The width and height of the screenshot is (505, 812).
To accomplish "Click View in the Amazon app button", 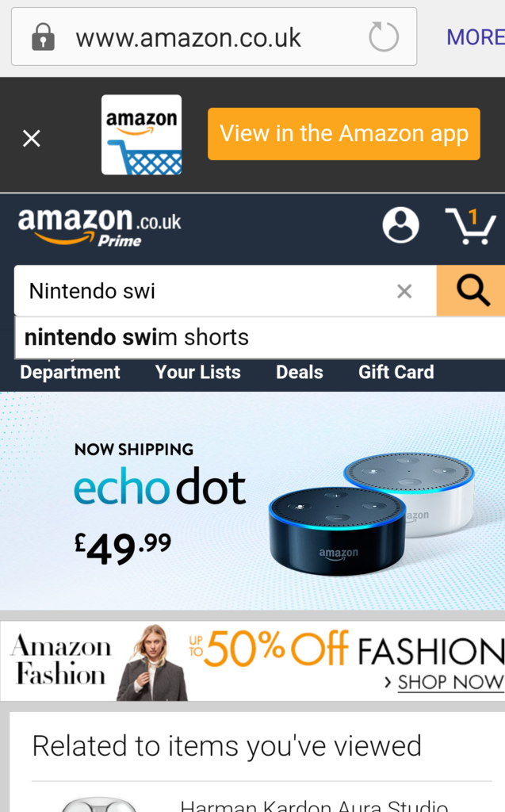I will pyautogui.click(x=344, y=134).
